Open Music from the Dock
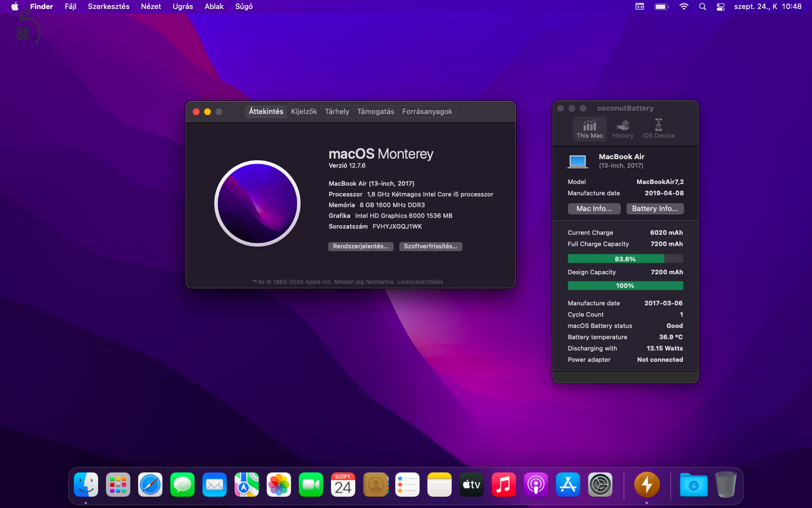The image size is (812, 508). pos(504,485)
